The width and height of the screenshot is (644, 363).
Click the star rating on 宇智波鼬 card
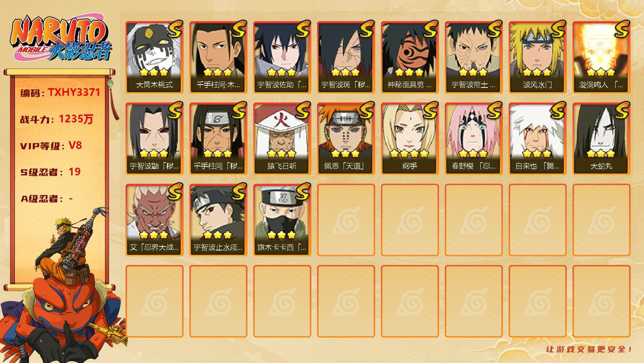pyautogui.click(x=154, y=153)
